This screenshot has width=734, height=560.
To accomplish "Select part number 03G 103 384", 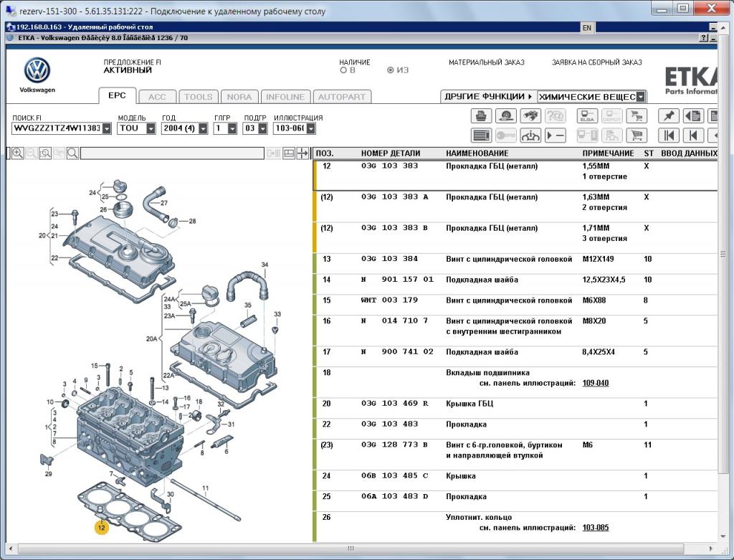I will [x=389, y=259].
